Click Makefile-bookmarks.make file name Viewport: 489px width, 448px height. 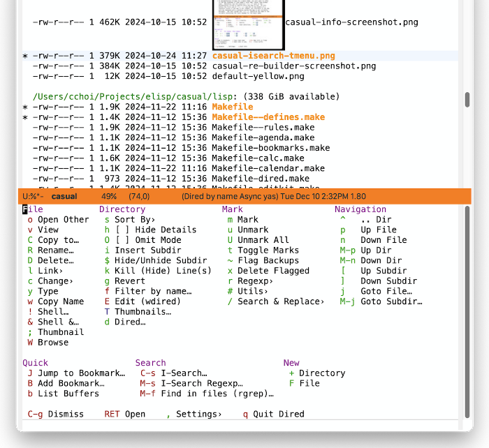point(271,148)
